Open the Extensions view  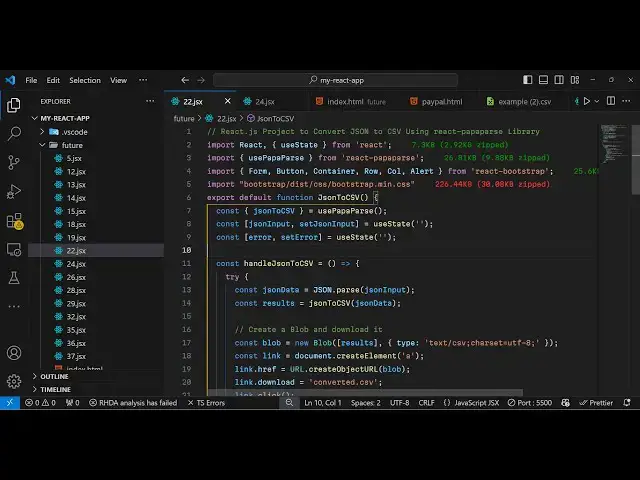pos(15,221)
